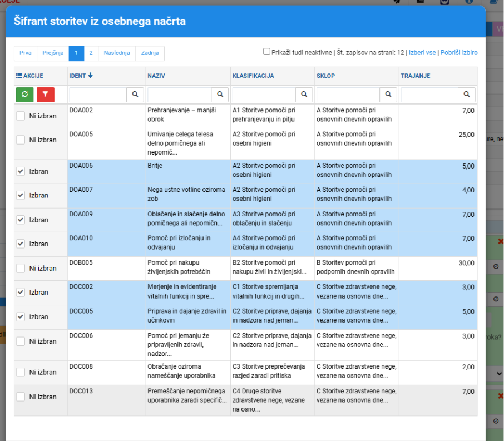Check the DOC006 row checkbox

(x=21, y=341)
